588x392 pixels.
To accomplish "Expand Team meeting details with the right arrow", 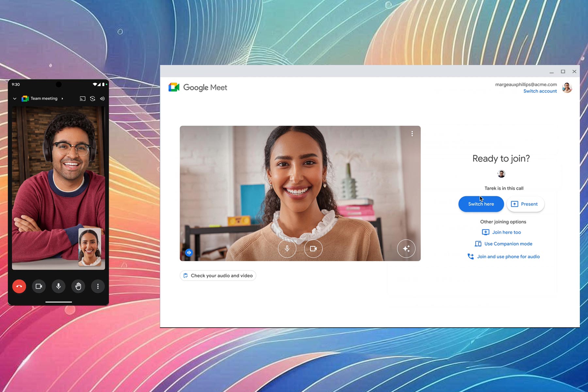I will pyautogui.click(x=63, y=99).
